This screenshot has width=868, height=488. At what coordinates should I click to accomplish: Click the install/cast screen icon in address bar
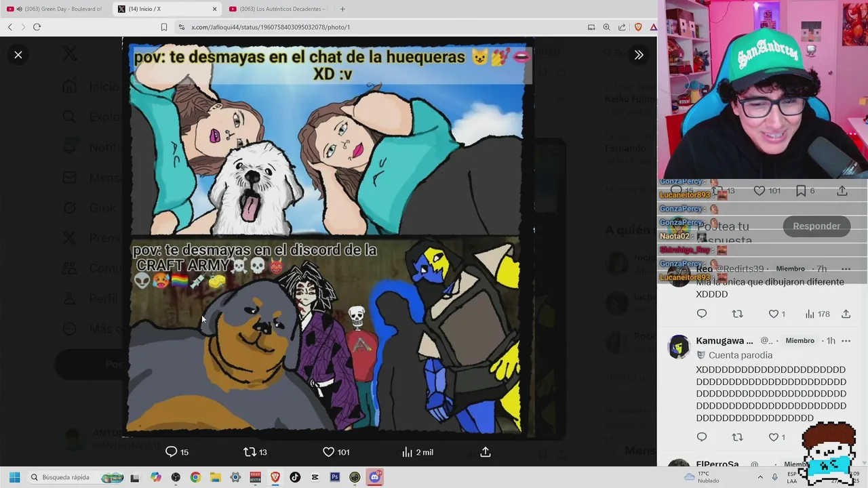point(591,27)
